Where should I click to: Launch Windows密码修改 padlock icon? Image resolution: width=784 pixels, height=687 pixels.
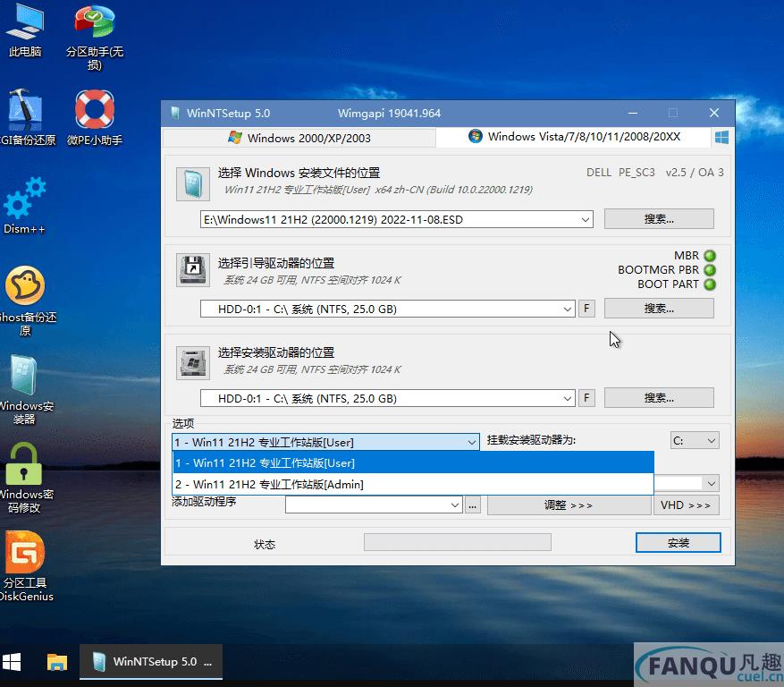(x=25, y=478)
